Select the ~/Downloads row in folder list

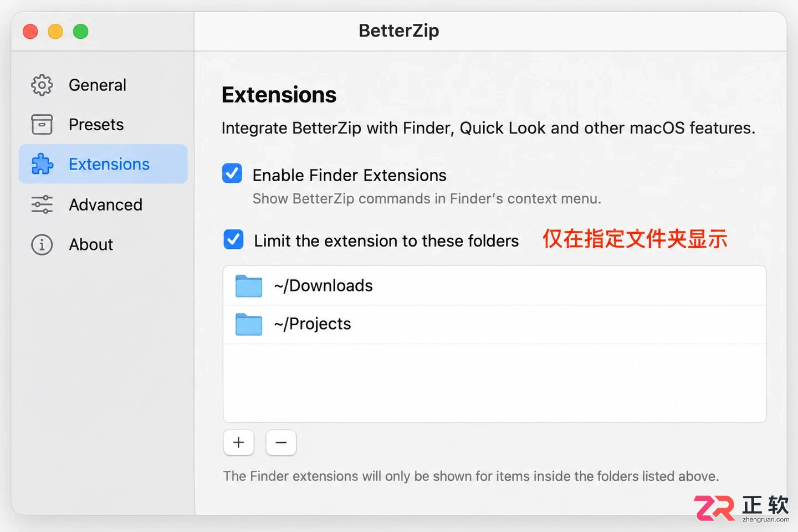pos(494,286)
